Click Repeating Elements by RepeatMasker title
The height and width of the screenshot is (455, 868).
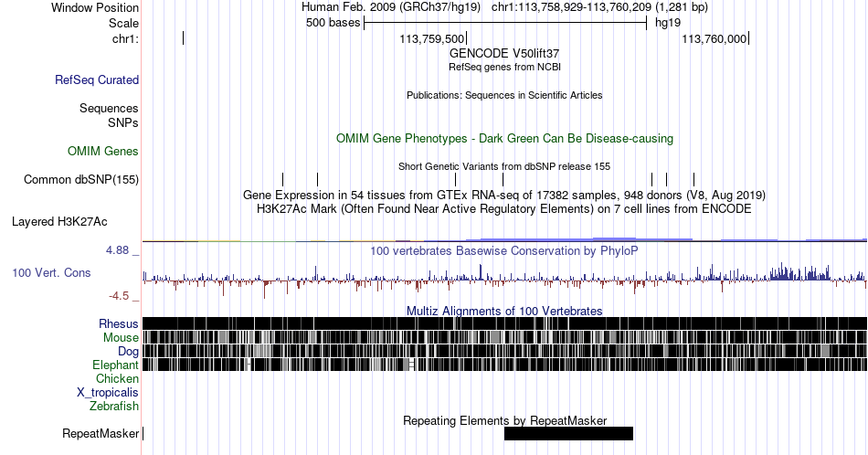point(504,420)
